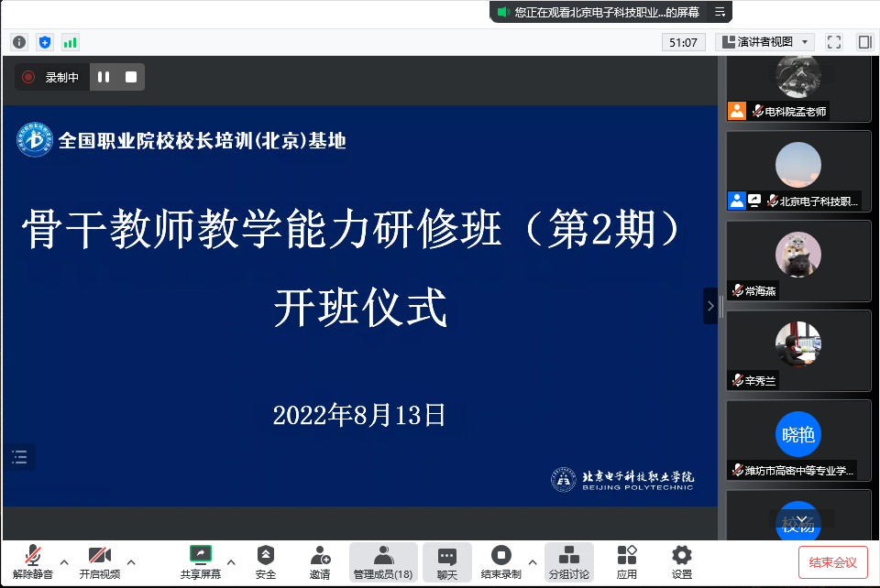This screenshot has width=880, height=588.
Task: Enter full screen mode
Action: tap(833, 42)
